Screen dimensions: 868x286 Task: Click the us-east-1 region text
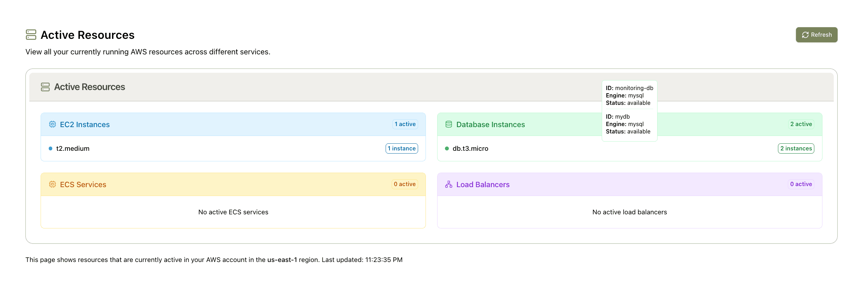click(x=282, y=260)
